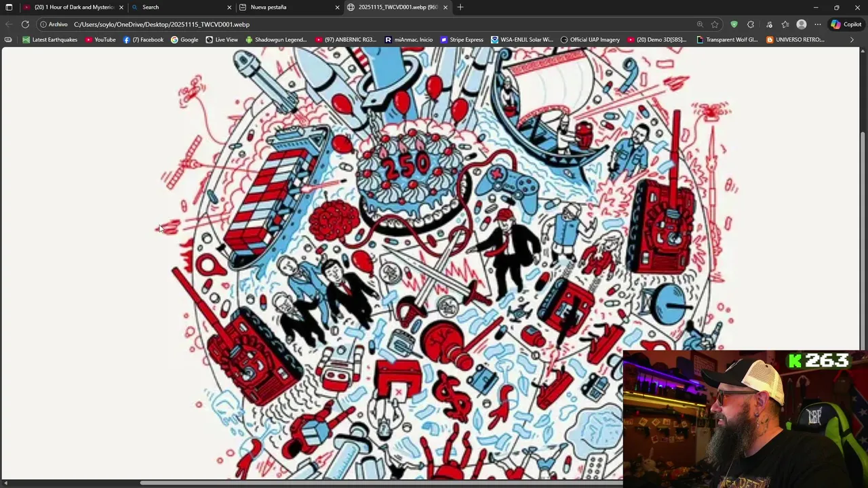The width and height of the screenshot is (868, 488).
Task: Open the Transparent Wolf Gl bookmark
Action: click(x=727, y=39)
